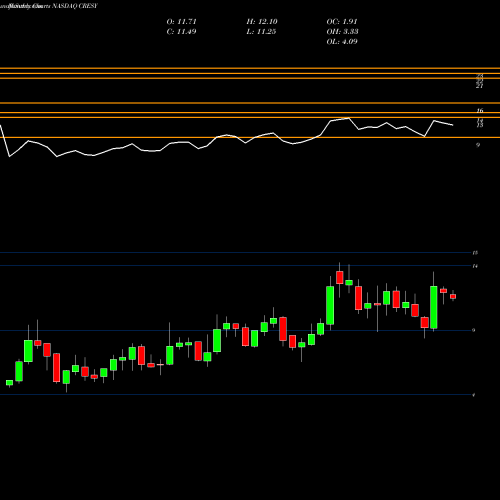Click the last red candlestick on the right
Viewport: 500px width, 500px height.
453,296
